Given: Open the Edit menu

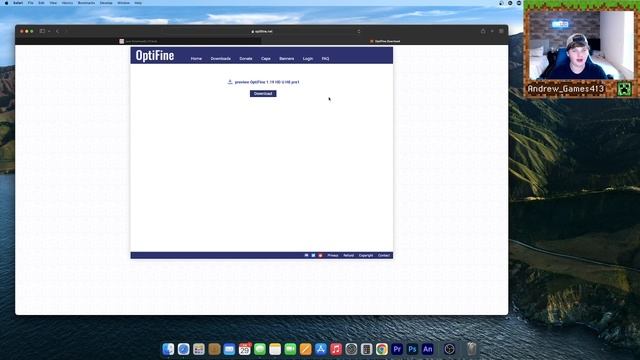Looking at the screenshot, I should (41, 3).
